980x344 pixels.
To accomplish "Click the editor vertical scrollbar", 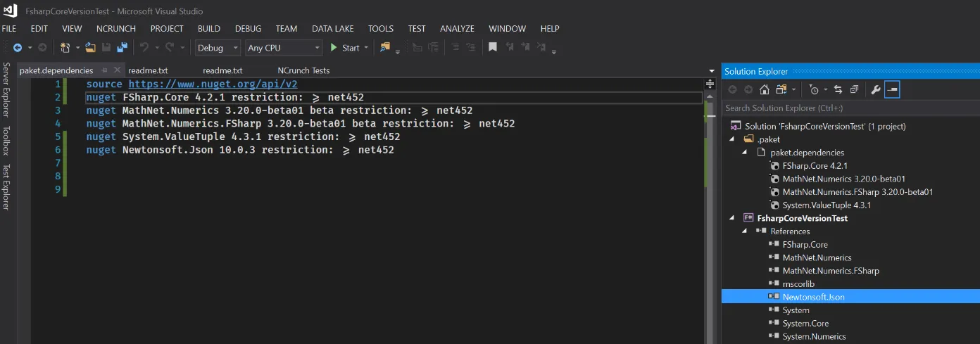I will point(710,211).
